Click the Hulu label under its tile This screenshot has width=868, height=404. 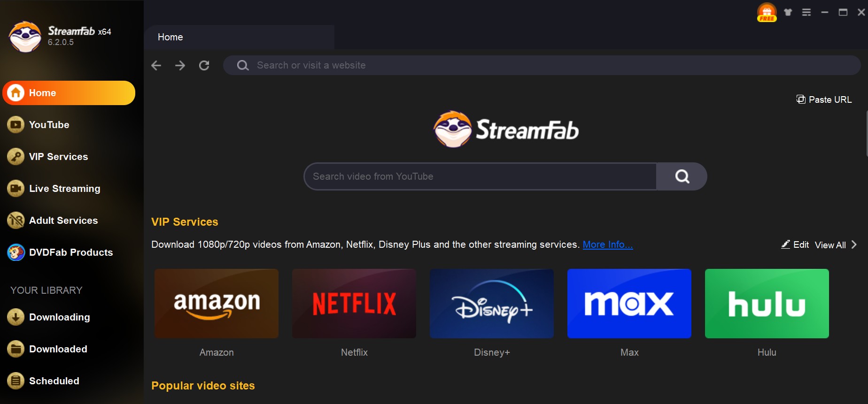coord(767,352)
